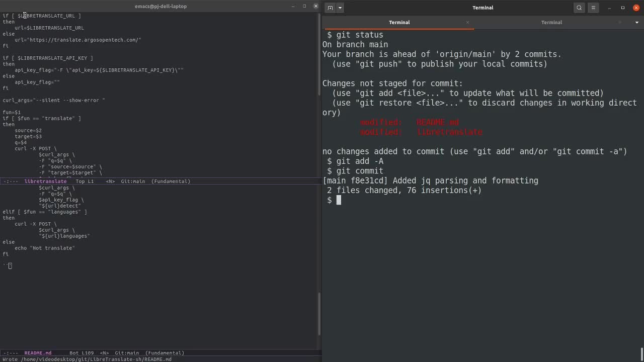Open Terminal search
This screenshot has height=362, width=644.
[x=579, y=8]
